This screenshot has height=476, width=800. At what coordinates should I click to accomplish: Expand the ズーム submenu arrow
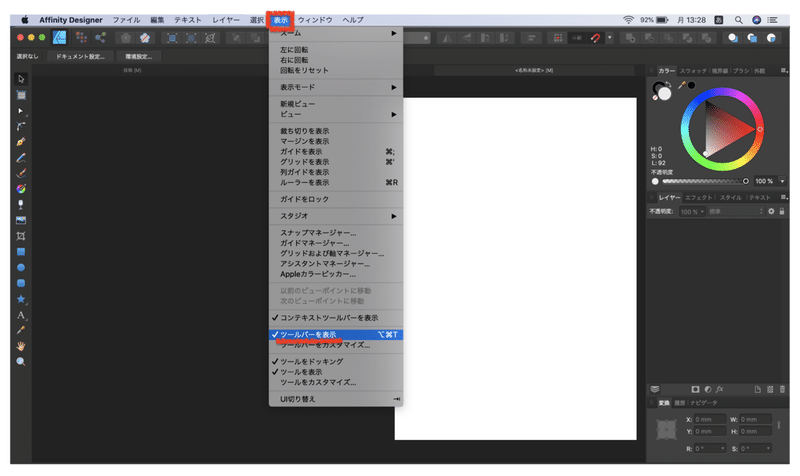[393, 33]
